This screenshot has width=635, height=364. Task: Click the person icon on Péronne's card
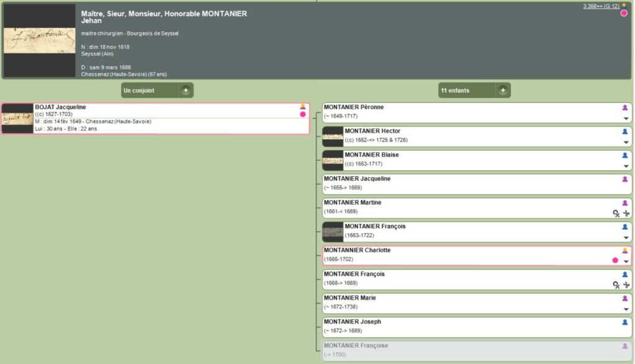(625, 108)
